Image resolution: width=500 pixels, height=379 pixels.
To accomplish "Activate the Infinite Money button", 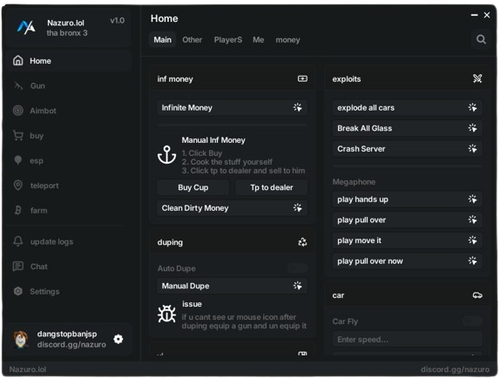I will pos(232,107).
